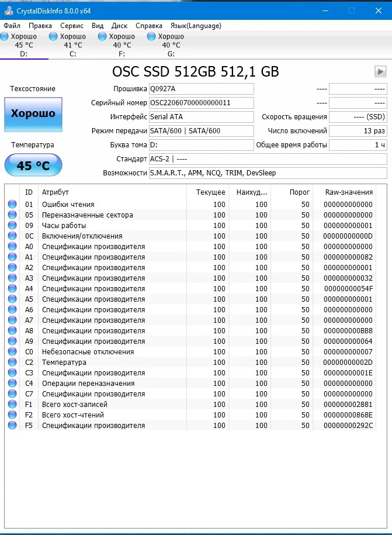Click status icon of row C3
392x535 pixels.
pos(12,372)
